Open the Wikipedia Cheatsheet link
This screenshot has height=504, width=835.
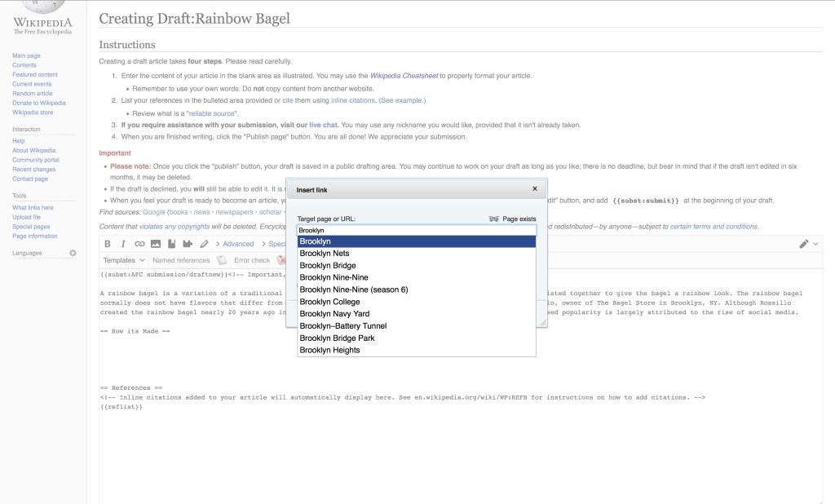point(404,75)
